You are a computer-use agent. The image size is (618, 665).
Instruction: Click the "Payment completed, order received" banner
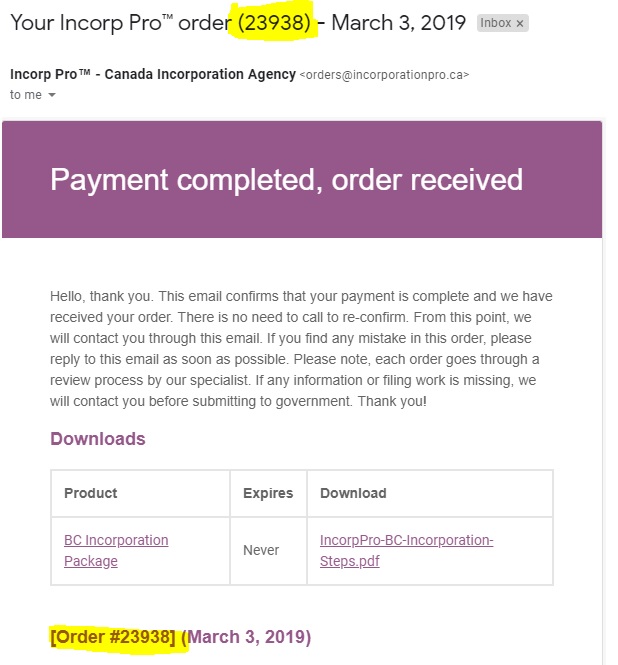tap(286, 180)
